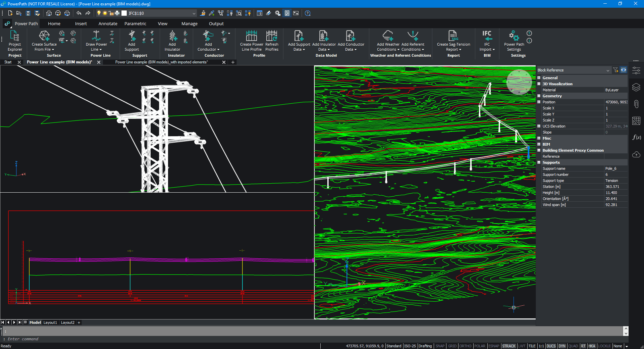Click the undo arrow in quick toolbar
The image size is (644, 349).
tap(79, 13)
